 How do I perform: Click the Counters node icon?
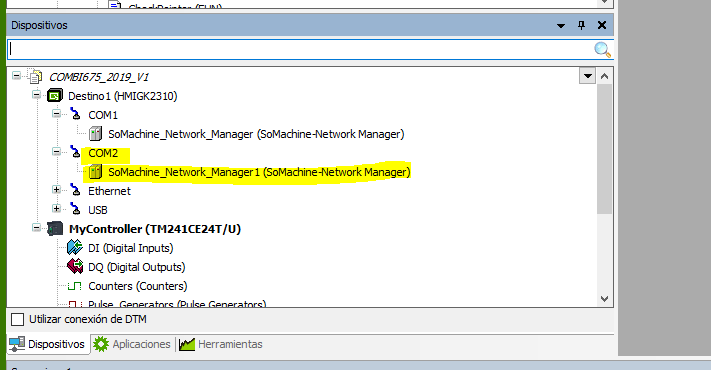(x=74, y=286)
